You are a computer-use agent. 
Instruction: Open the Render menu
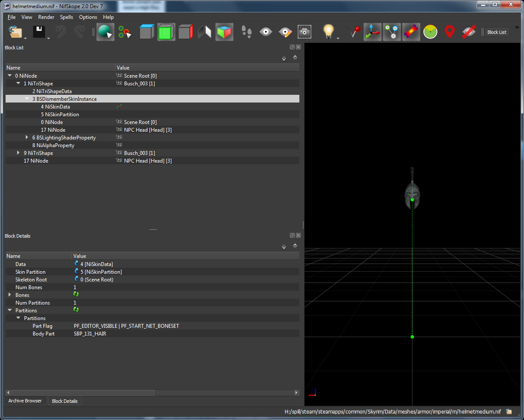(x=46, y=17)
